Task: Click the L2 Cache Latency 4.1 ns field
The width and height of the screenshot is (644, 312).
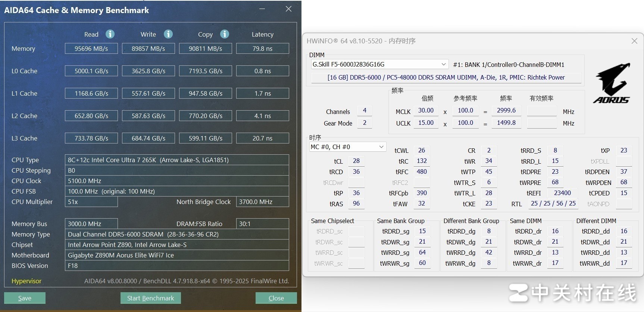Action: 263,116
